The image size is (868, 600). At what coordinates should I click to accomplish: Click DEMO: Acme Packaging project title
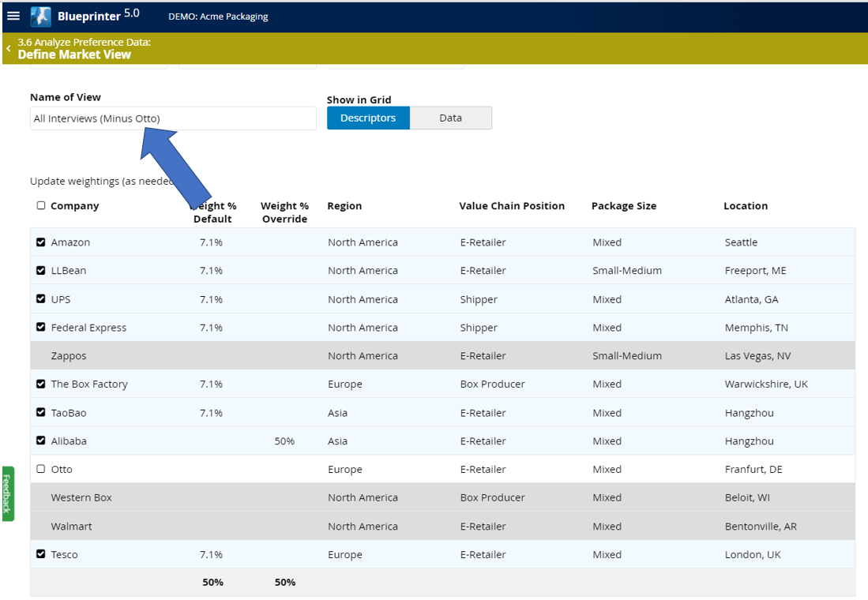pyautogui.click(x=218, y=17)
